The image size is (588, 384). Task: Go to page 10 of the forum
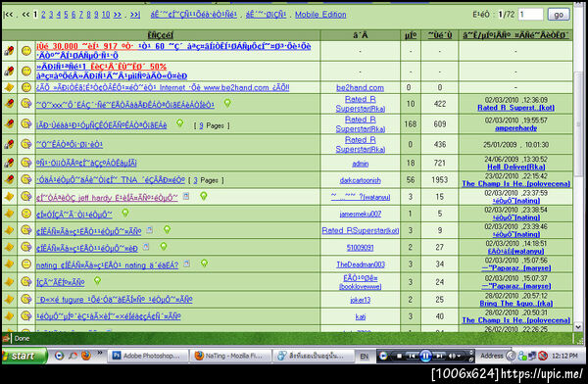tap(106, 15)
